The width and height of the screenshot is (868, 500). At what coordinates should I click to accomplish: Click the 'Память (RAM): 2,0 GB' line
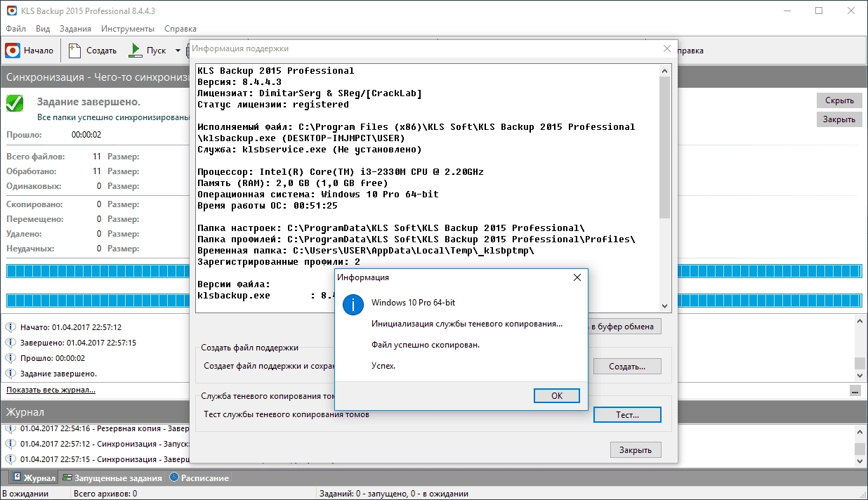293,183
